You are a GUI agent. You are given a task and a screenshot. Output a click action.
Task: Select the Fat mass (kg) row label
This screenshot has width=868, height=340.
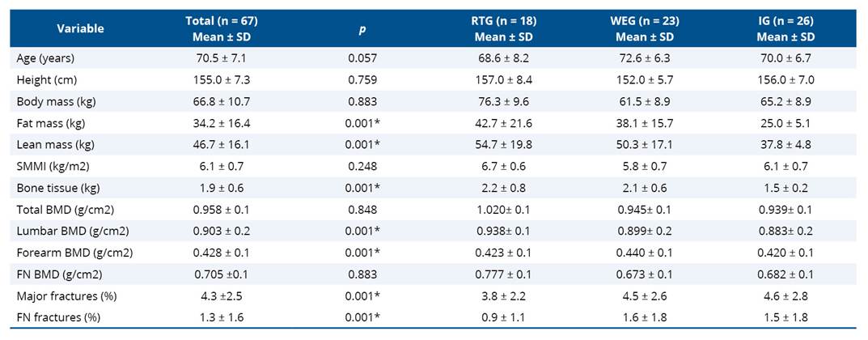(50, 123)
